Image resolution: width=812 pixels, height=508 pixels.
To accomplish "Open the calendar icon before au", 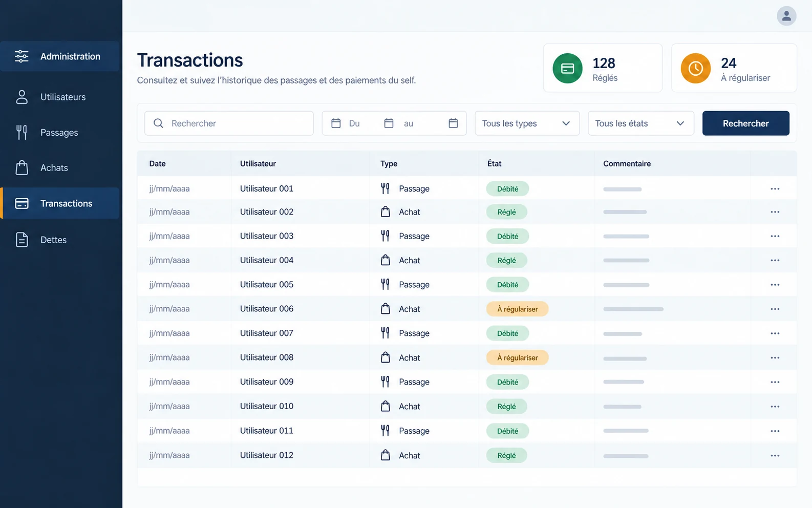I will click(389, 123).
